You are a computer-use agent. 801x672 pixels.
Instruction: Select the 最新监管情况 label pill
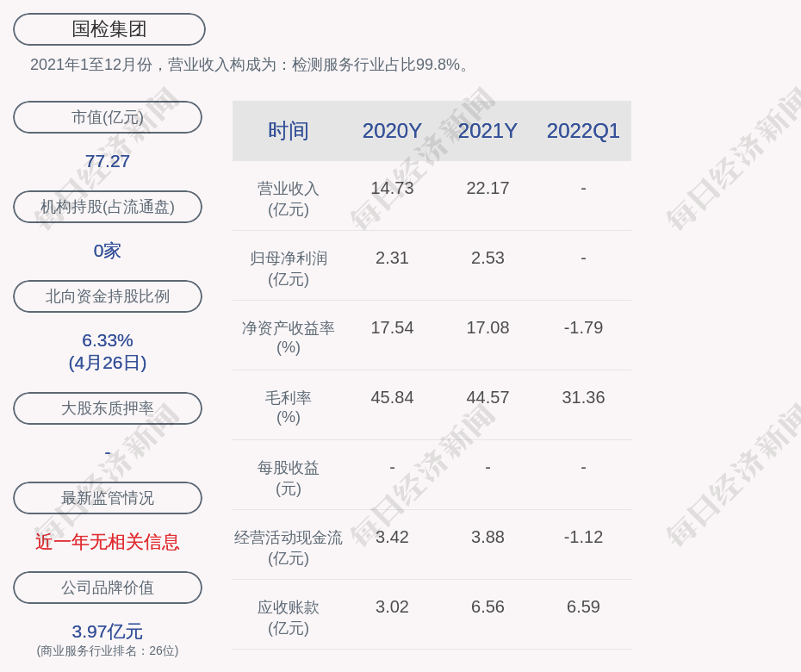[x=108, y=498]
